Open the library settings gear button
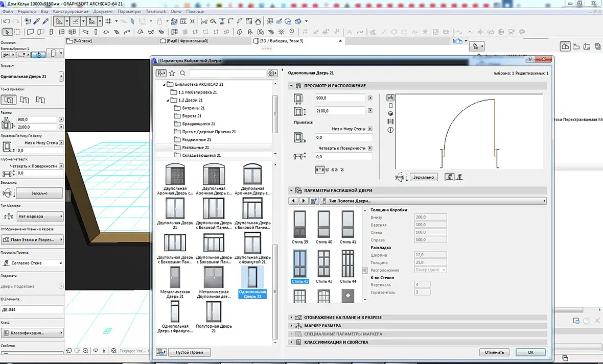The height and width of the screenshot is (364, 603). pos(273,74)
